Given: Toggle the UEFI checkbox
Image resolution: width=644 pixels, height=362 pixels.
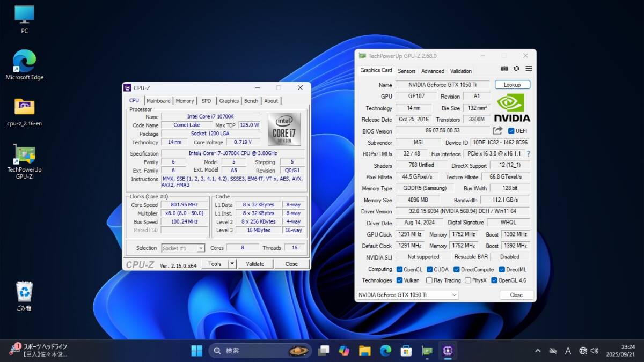Looking at the screenshot, I should pos(511,131).
